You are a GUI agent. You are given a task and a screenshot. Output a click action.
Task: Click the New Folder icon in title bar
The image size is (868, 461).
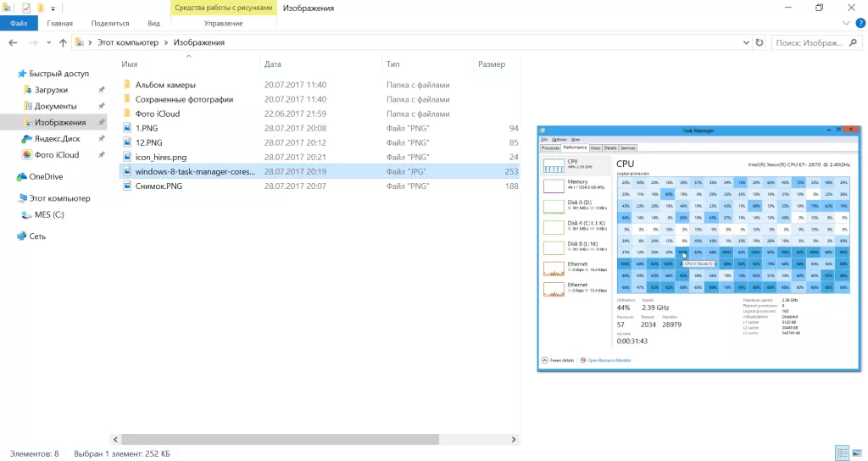click(x=40, y=8)
